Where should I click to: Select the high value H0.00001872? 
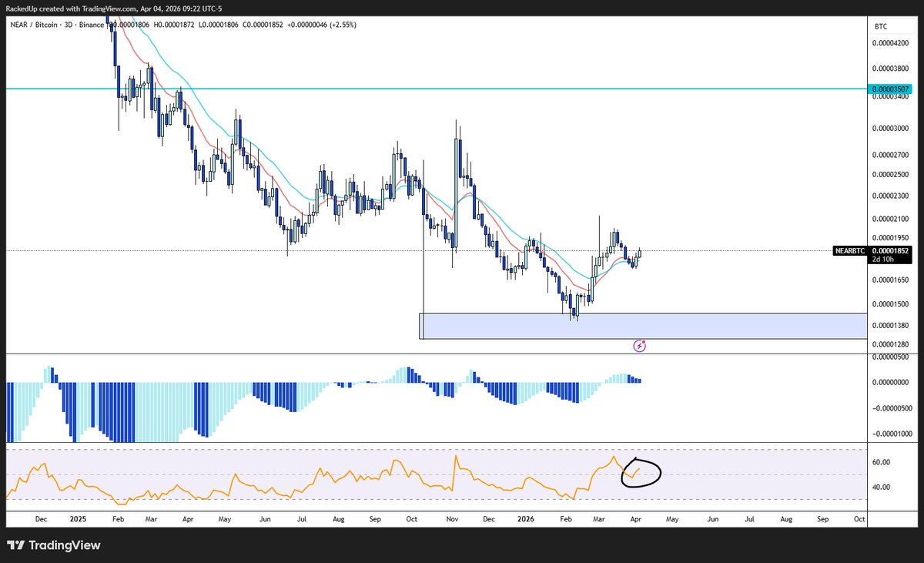(x=175, y=26)
